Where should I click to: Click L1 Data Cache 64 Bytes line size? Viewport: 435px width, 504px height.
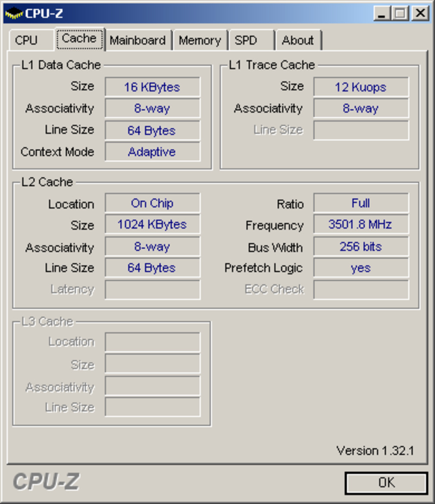point(152,130)
